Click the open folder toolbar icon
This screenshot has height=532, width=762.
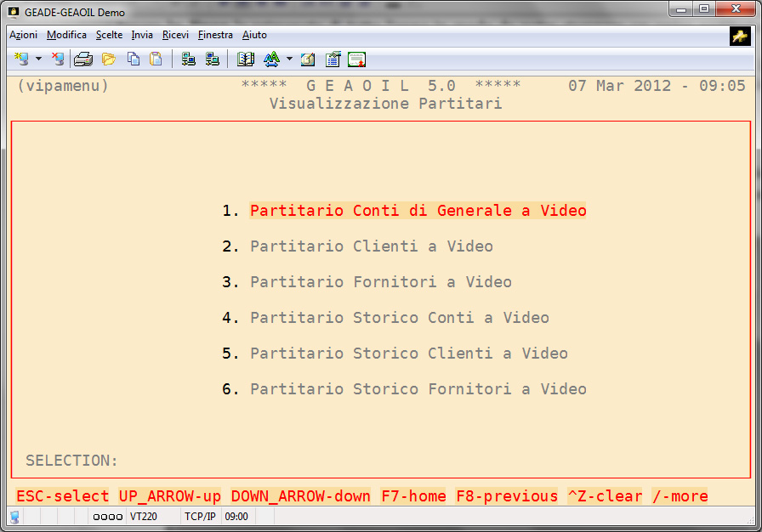point(108,59)
